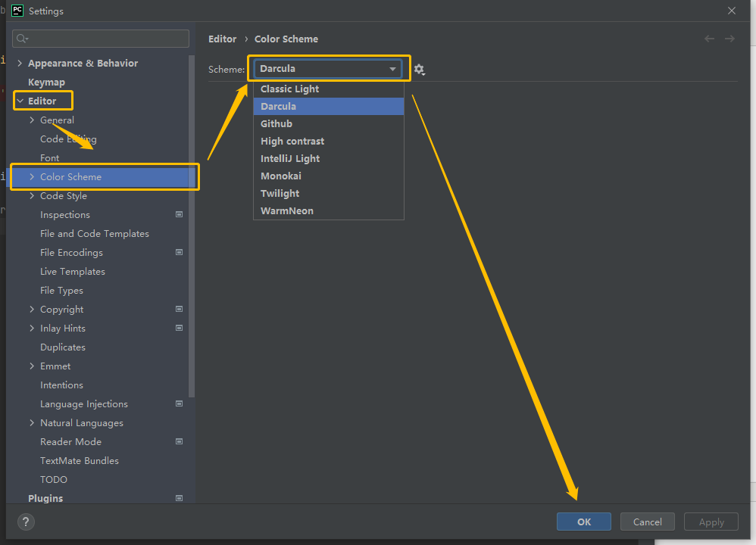Close the Settings dialog
Viewport: 756px width, 545px height.
coord(732,11)
